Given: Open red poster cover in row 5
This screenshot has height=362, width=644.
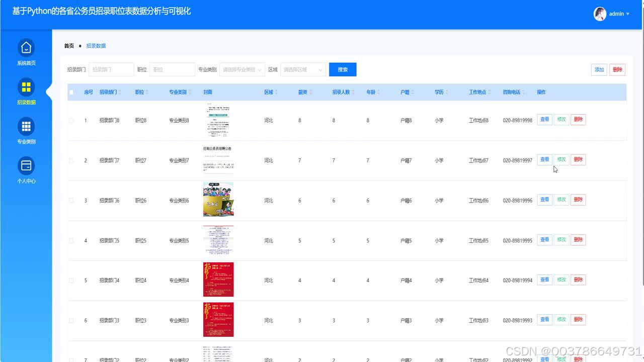Looking at the screenshot, I should pos(218,280).
